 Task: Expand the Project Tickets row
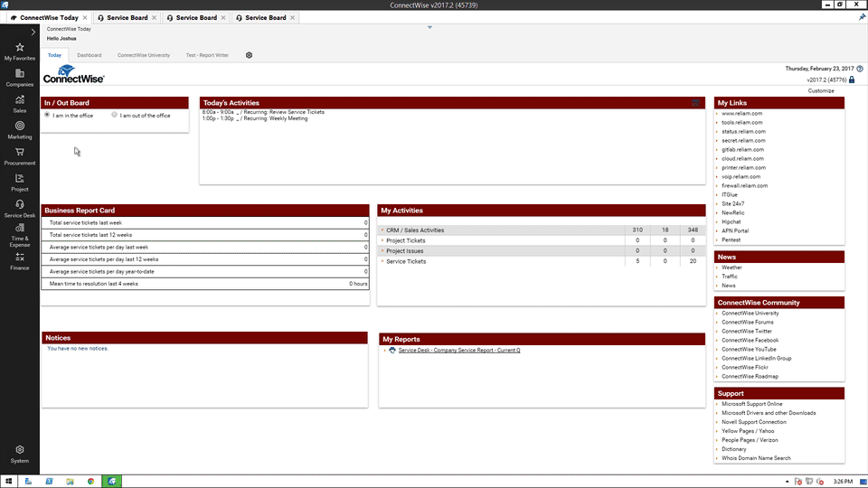(382, 240)
